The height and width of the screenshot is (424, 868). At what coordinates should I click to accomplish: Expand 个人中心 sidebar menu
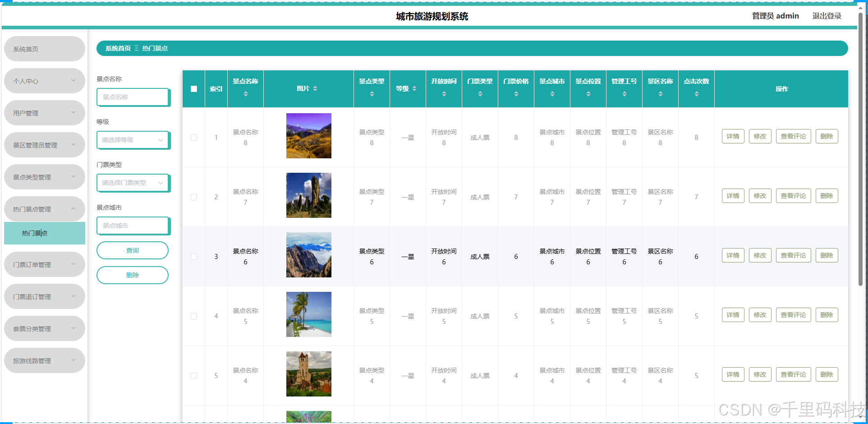[45, 81]
